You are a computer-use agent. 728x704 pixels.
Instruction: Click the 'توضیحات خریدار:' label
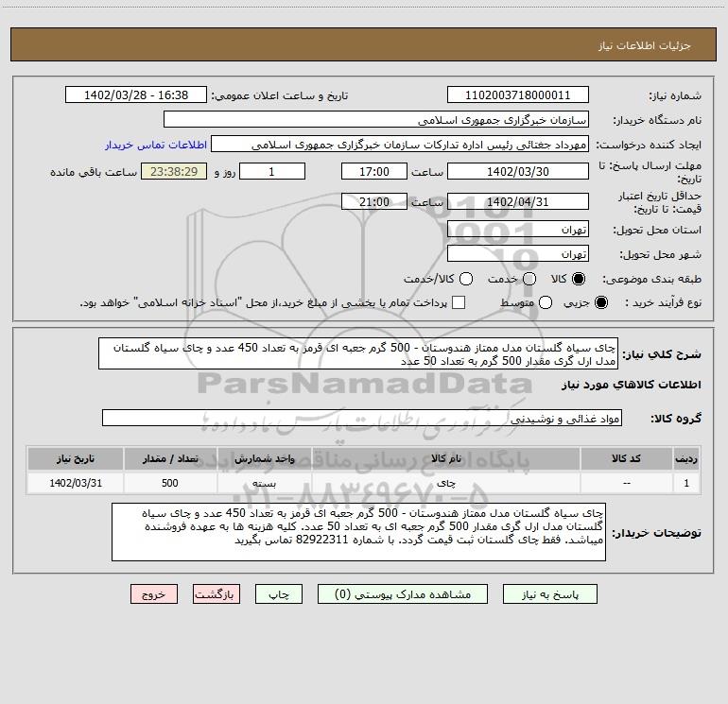656,533
